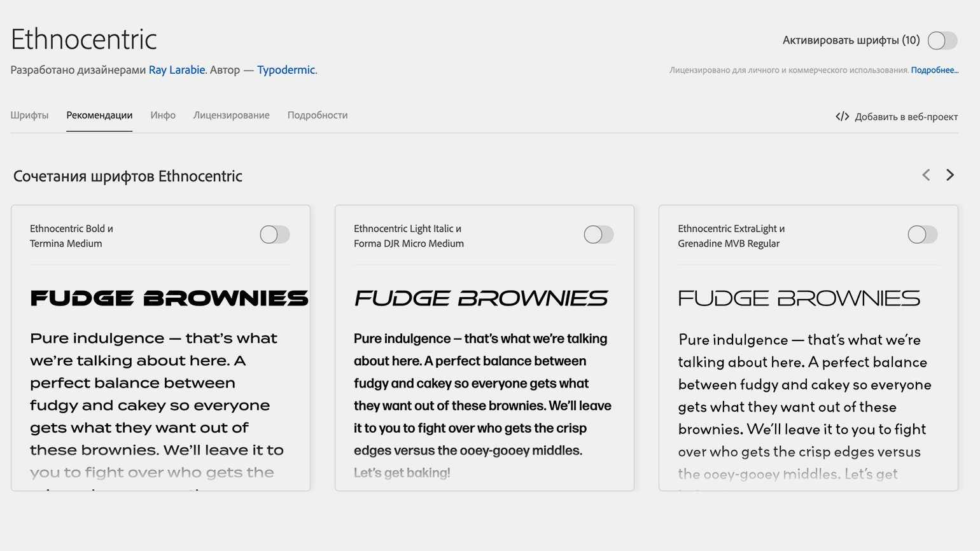The height and width of the screenshot is (551, 980).
Task: Click the italic FUDGE BROWNIES heading sample
Action: (481, 298)
